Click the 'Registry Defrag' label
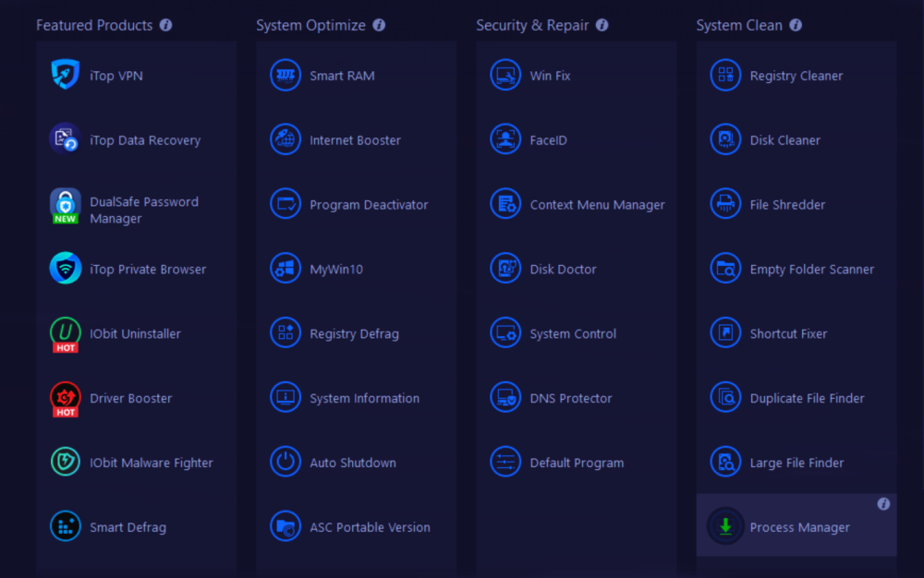924x578 pixels. (x=354, y=333)
